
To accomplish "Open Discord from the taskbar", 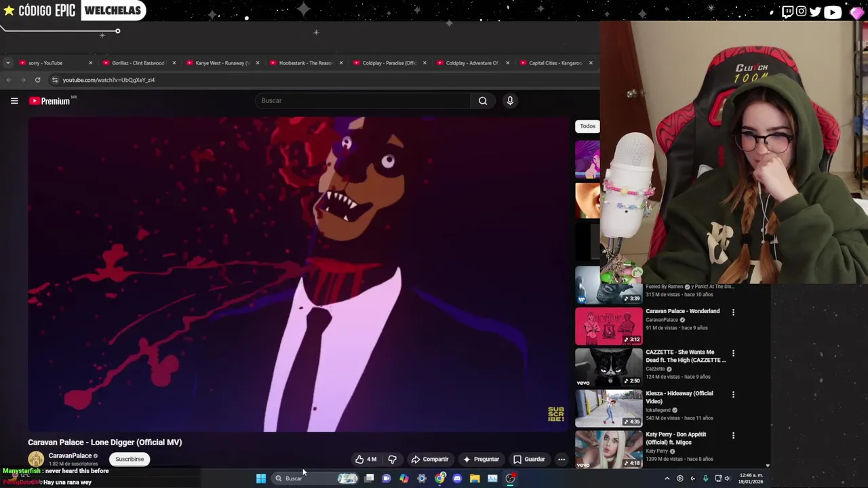I will coord(457,479).
